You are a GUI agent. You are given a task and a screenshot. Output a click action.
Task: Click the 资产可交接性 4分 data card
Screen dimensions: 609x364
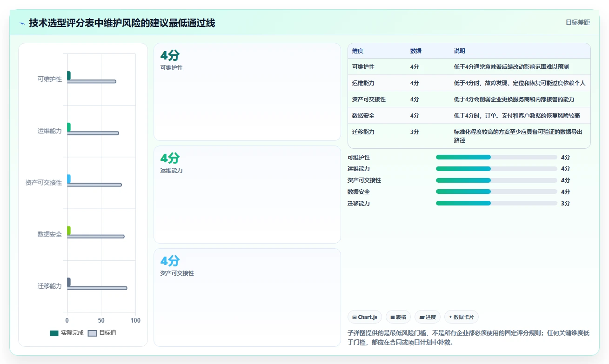tap(247, 298)
